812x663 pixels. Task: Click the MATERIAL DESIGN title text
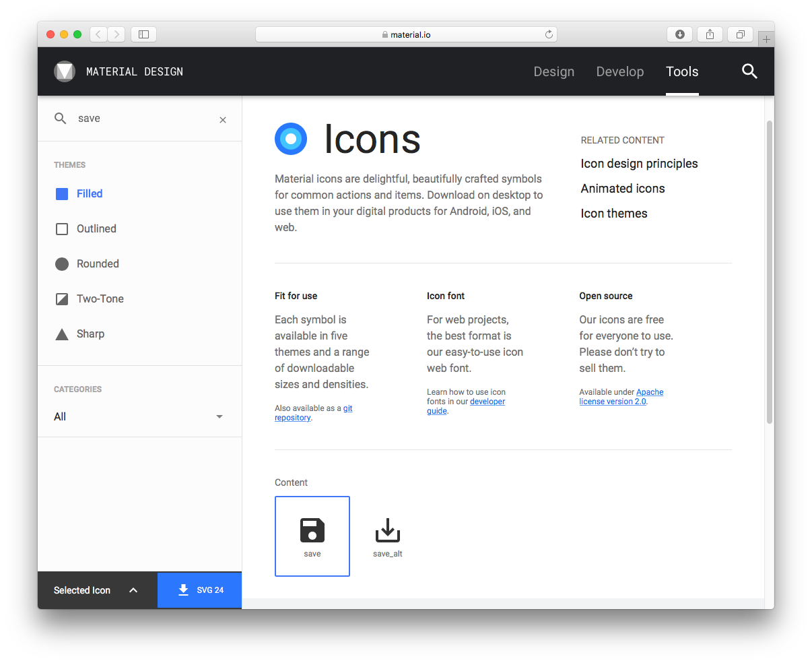point(135,71)
